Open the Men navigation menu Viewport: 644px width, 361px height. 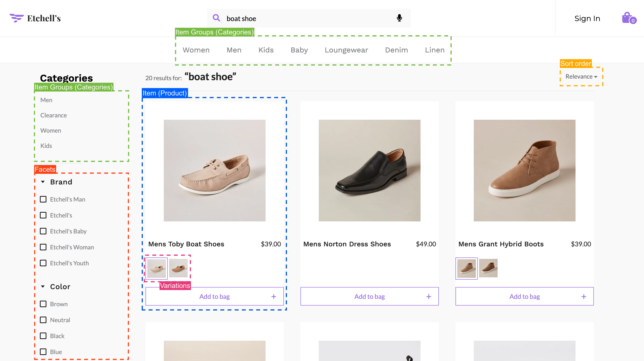(234, 50)
